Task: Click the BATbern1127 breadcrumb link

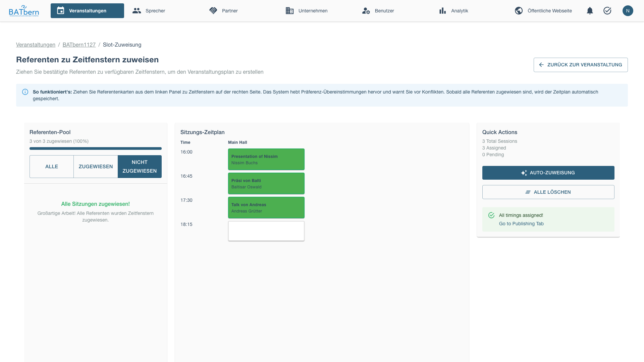Action: [x=79, y=45]
